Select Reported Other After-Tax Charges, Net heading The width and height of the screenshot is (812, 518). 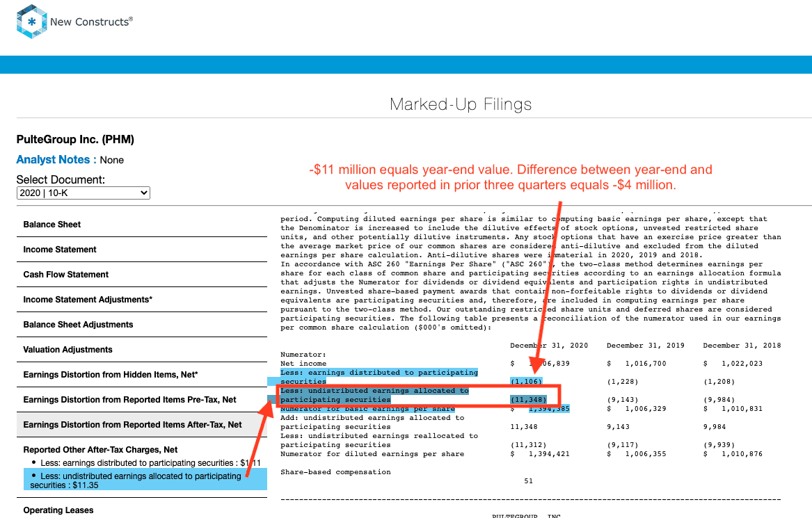100,450
